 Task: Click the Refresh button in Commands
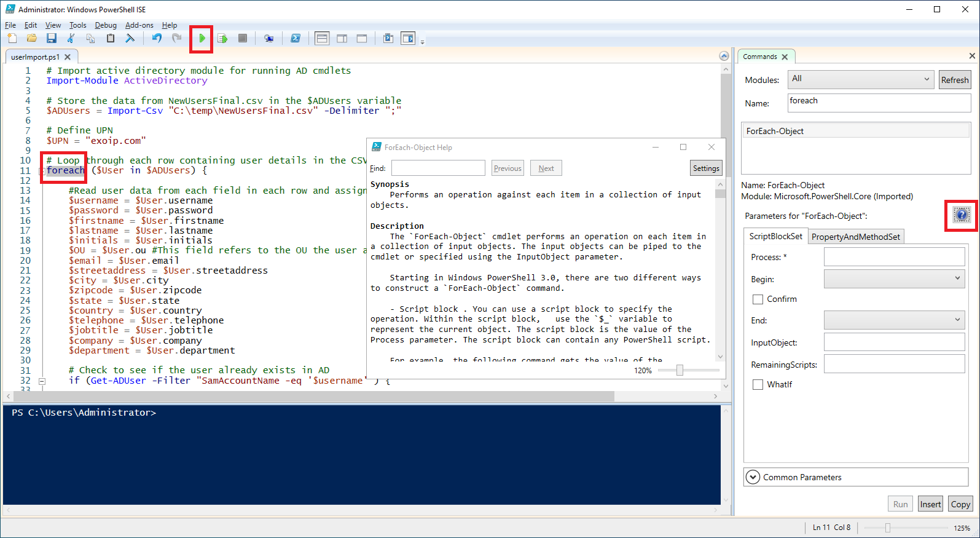(x=954, y=80)
